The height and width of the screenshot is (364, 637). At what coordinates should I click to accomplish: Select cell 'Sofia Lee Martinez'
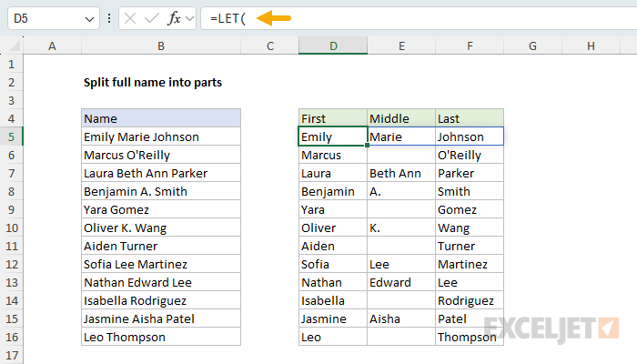(161, 264)
